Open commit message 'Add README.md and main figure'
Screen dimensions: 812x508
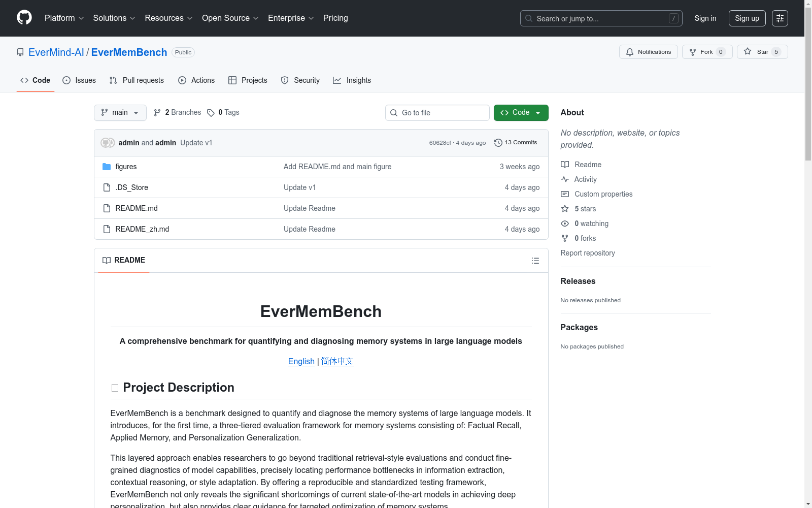point(337,167)
